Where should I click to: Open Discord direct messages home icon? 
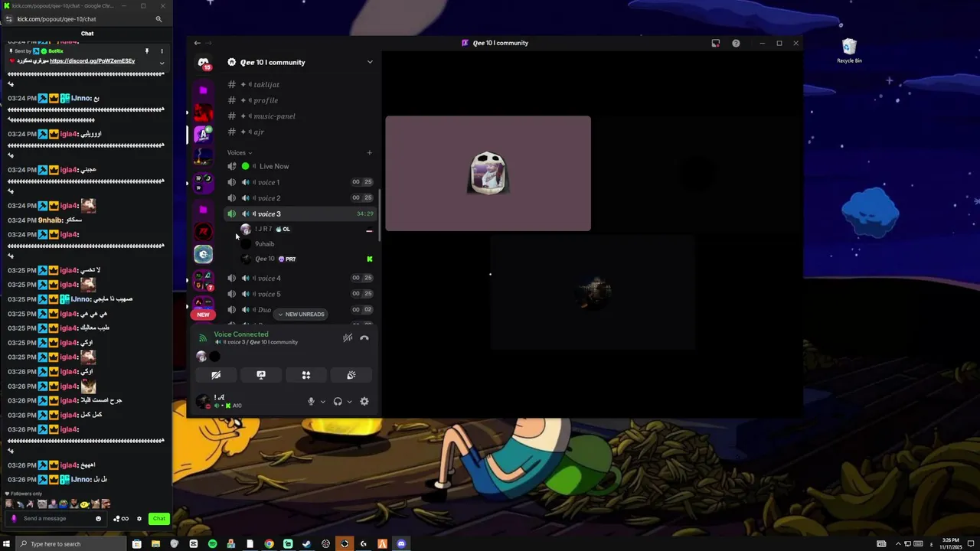click(x=204, y=62)
